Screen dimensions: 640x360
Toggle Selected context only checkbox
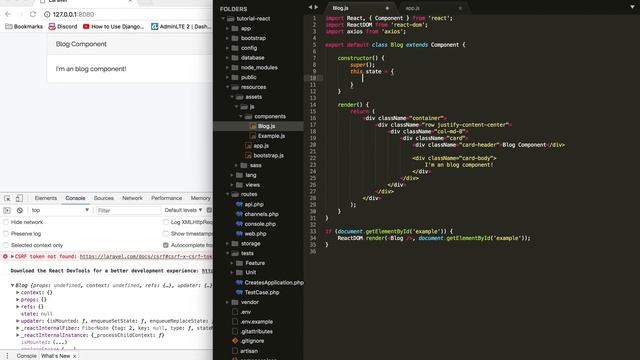[x=6, y=245]
